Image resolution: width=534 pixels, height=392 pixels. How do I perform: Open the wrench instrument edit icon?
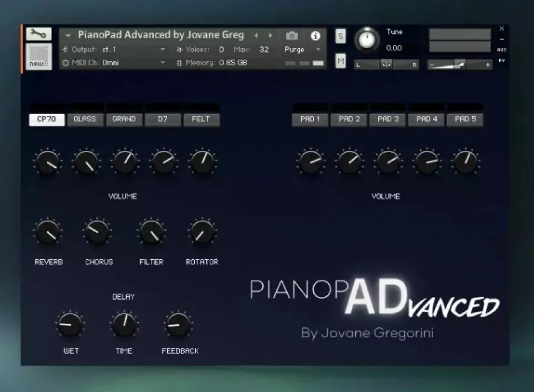39,34
